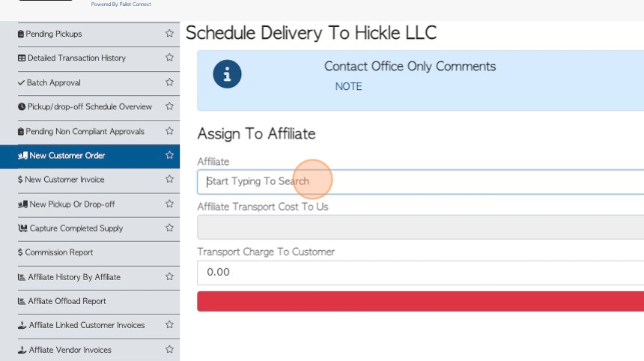Open Detailed Transaction History

[x=76, y=58]
